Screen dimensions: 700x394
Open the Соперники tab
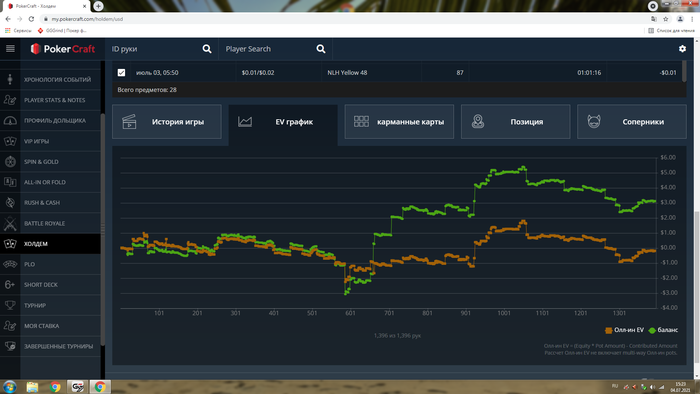(x=632, y=121)
